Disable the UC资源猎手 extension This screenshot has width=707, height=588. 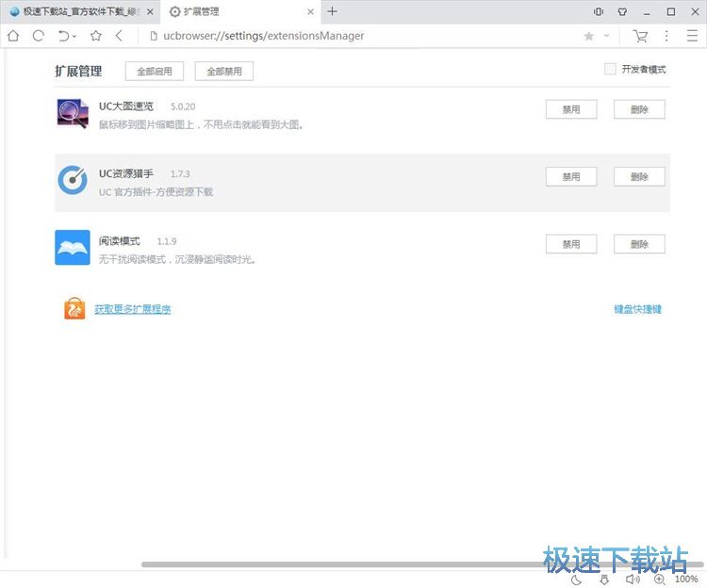(571, 176)
